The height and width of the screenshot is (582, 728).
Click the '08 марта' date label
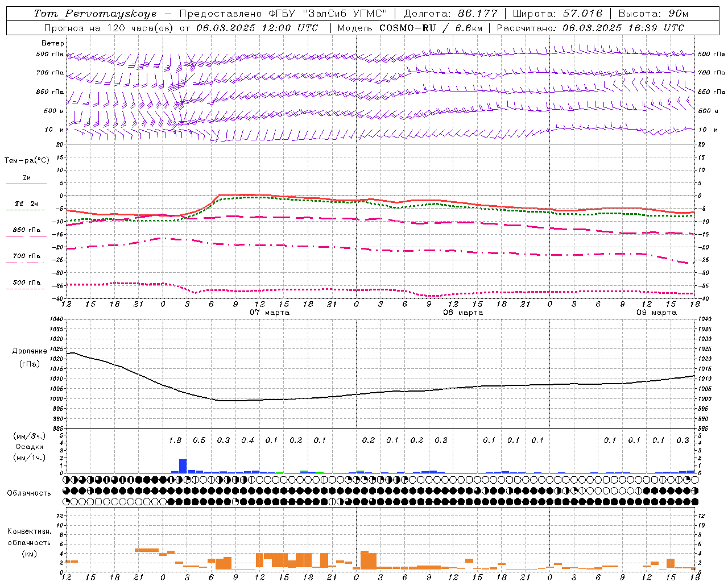click(x=463, y=313)
